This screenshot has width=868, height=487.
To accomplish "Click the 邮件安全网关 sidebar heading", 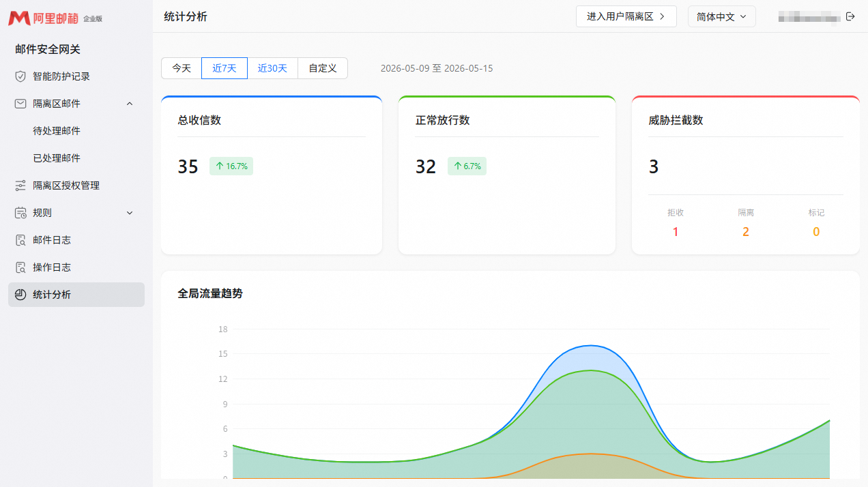I will (x=48, y=49).
